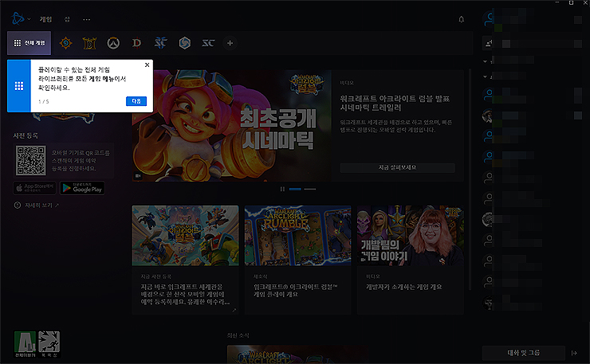Open the Overwatch game icon
This screenshot has width=590, height=364.
113,43
